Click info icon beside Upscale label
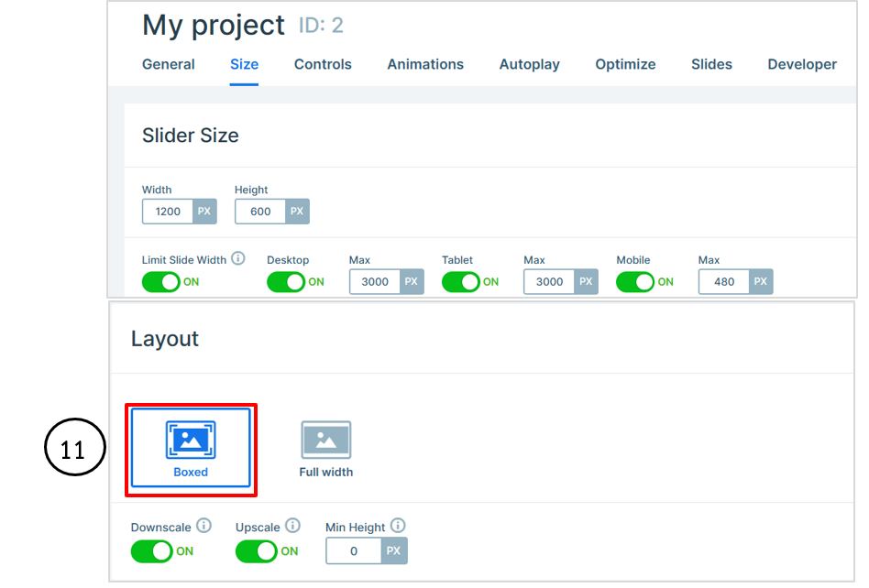This screenshot has height=588, width=869. (292, 526)
